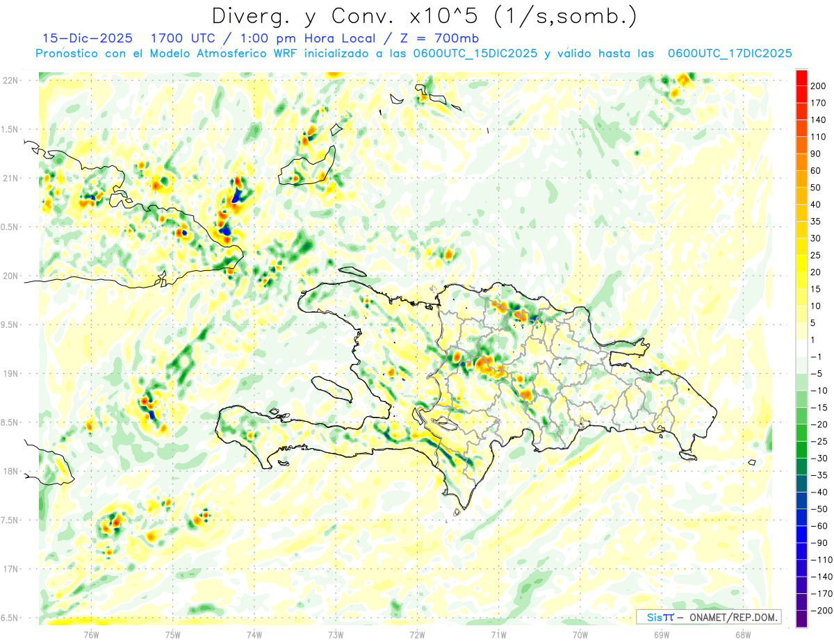834x644 pixels.
Task: Click the legend value -30
Action: coord(820,459)
